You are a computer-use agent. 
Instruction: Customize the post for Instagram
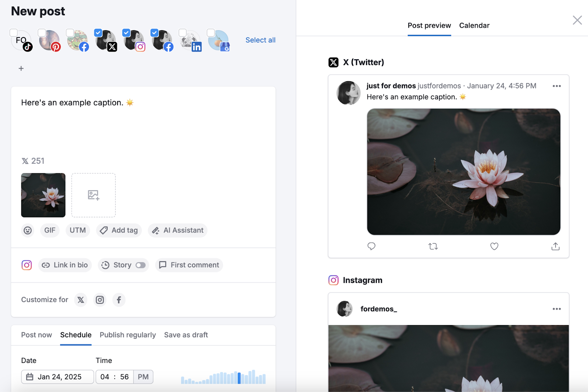[x=100, y=300]
